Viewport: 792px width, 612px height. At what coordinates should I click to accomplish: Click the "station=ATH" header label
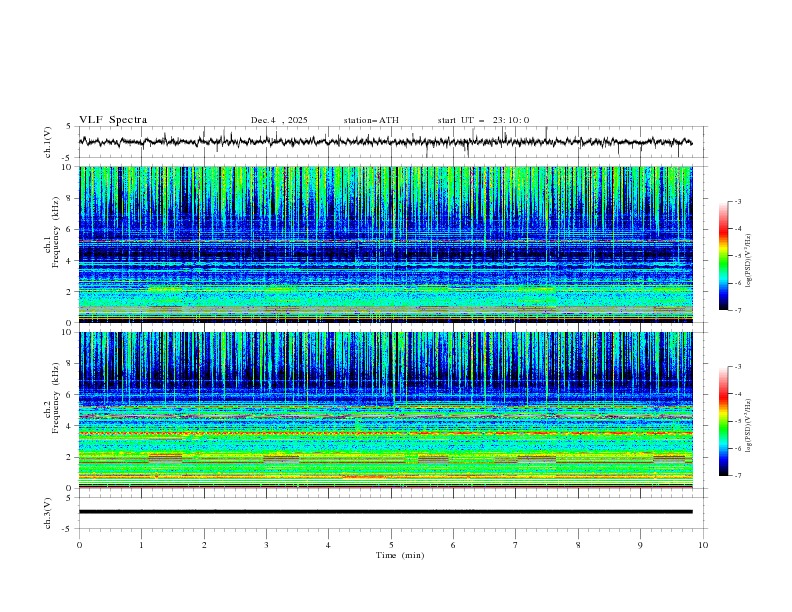(x=371, y=120)
